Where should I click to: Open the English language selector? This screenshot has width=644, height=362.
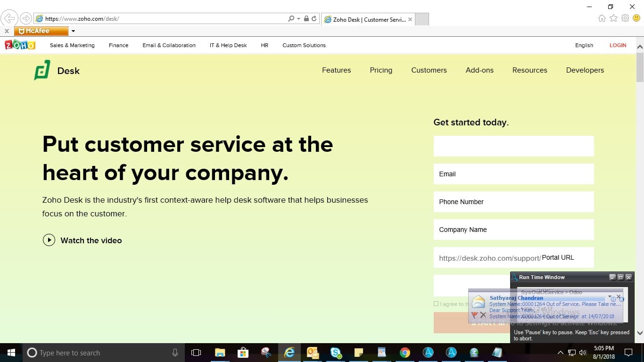tap(584, 45)
